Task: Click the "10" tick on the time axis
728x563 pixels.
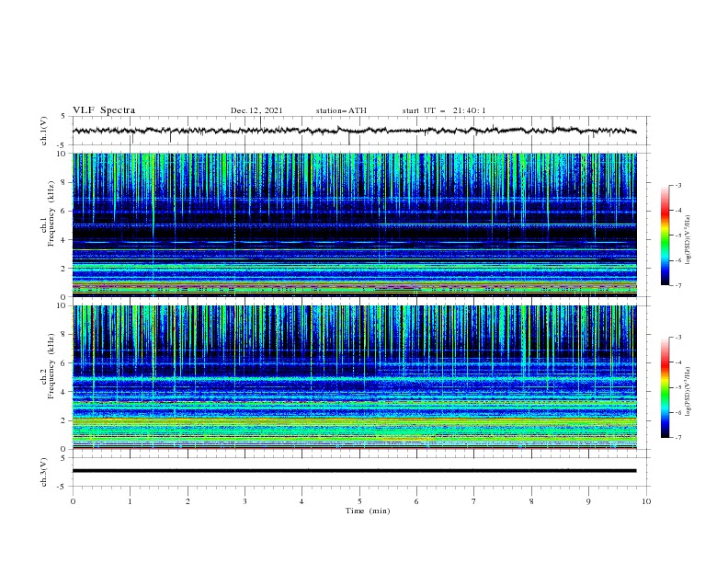Action: [646, 501]
